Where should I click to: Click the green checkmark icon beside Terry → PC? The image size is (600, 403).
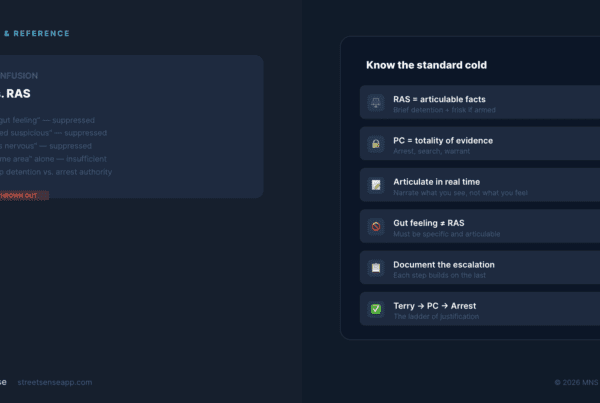(x=376, y=309)
